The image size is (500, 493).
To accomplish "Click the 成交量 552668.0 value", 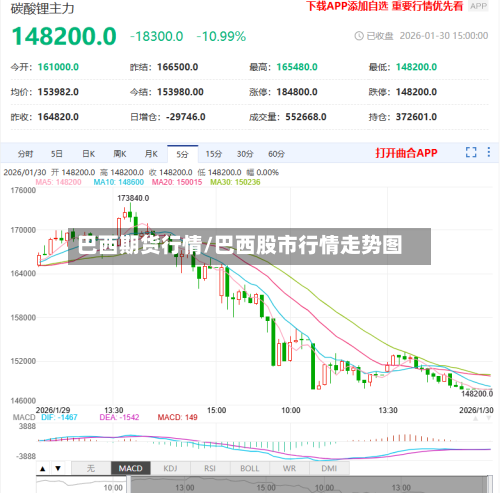I will click(x=306, y=117).
